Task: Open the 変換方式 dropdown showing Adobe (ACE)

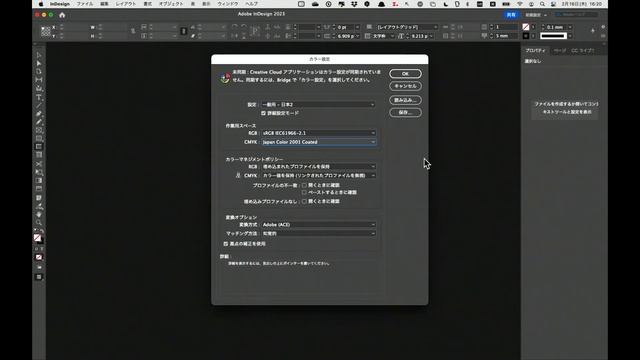Action: 318,225
